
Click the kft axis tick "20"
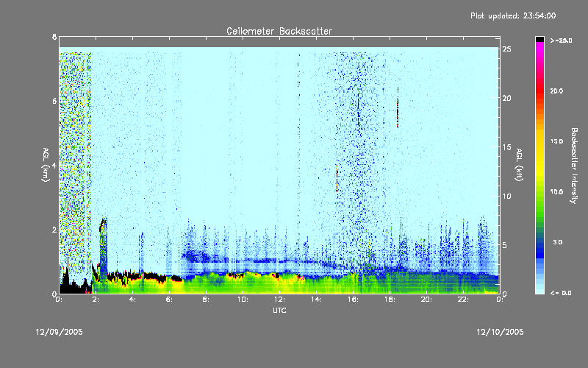click(x=506, y=98)
